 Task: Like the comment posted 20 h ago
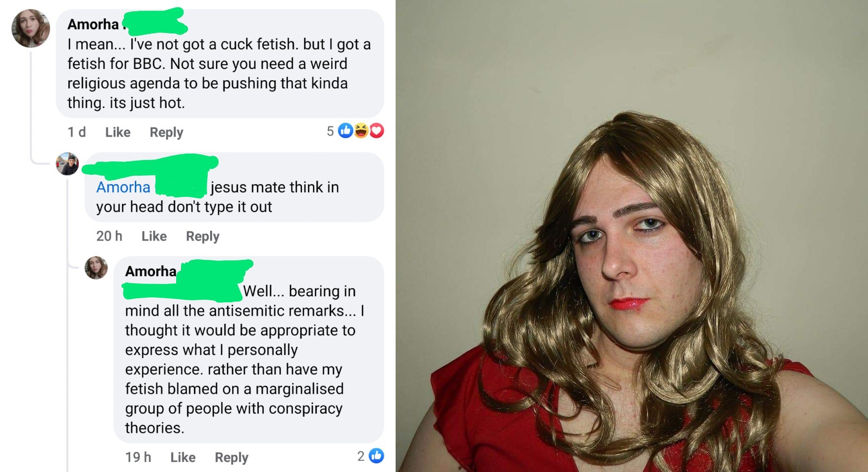click(x=154, y=236)
